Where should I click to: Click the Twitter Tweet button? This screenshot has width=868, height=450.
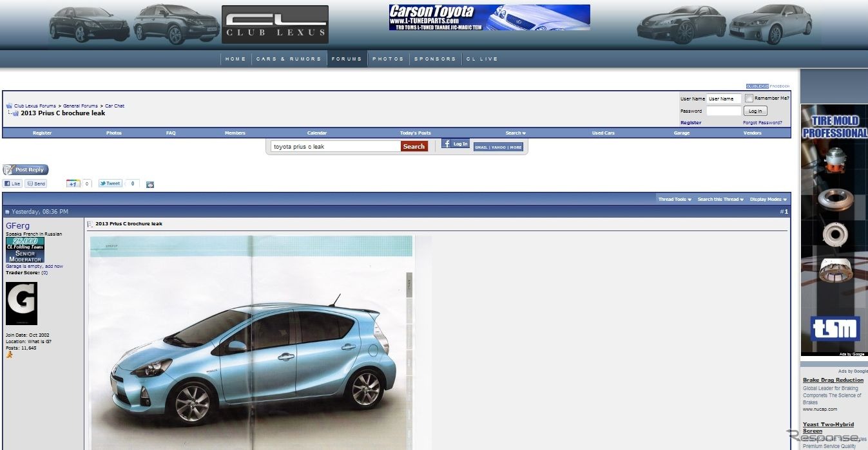110,183
